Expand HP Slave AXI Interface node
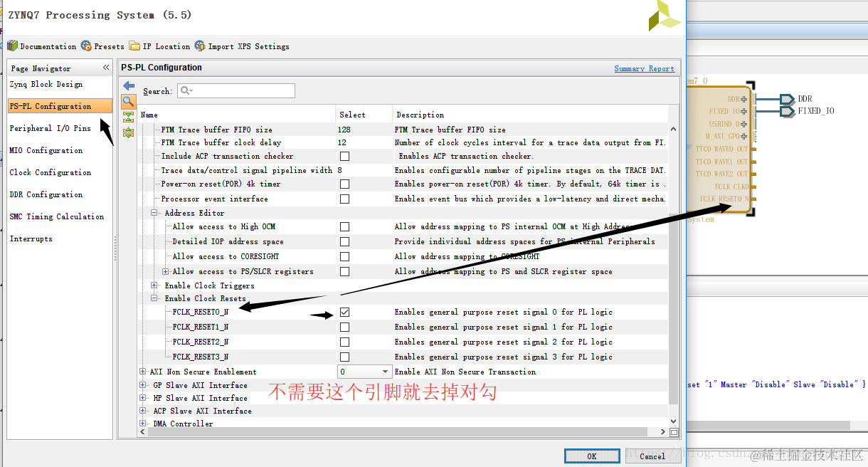The width and height of the screenshot is (868, 467). (x=143, y=398)
